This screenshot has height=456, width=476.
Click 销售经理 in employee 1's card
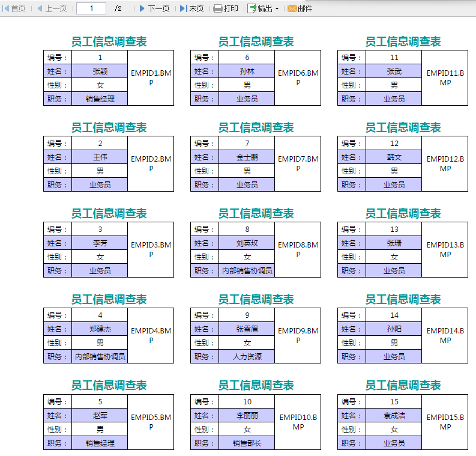tap(100, 99)
